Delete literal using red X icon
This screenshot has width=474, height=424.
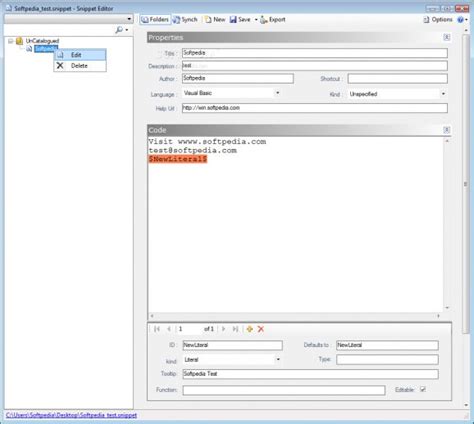(x=261, y=329)
